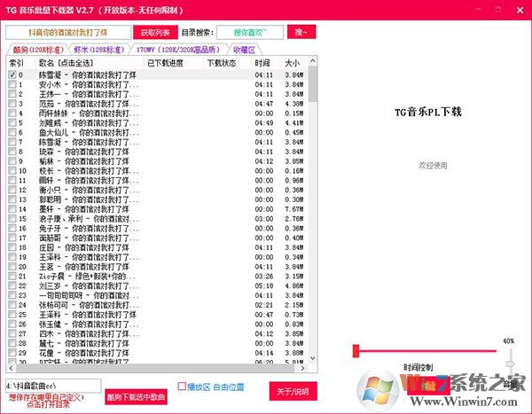This screenshot has width=532, height=414.
Task: Click 酷狗下载选中歌曲 download button
Action: coord(136,396)
